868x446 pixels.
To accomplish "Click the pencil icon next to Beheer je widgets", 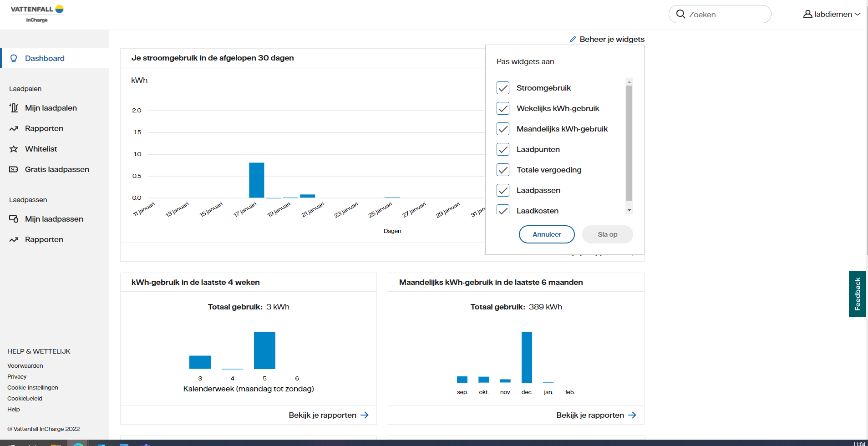I will point(574,39).
